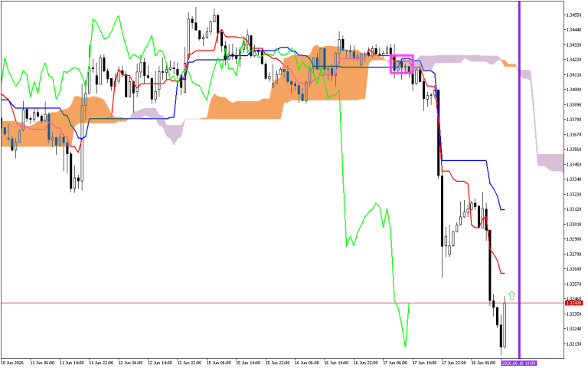Screen dimensions: 588x368
Task: Click the 1.32900 price axis label
Action: (574, 239)
